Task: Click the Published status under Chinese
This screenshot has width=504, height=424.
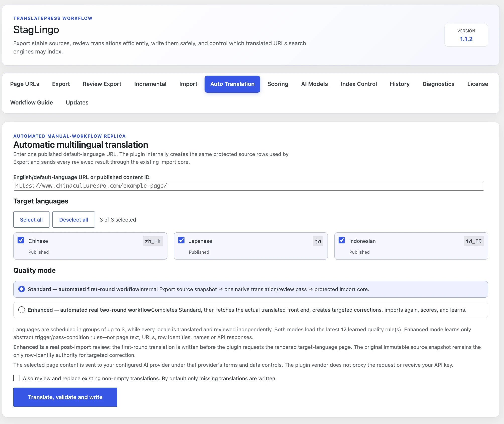Action: [x=39, y=252]
